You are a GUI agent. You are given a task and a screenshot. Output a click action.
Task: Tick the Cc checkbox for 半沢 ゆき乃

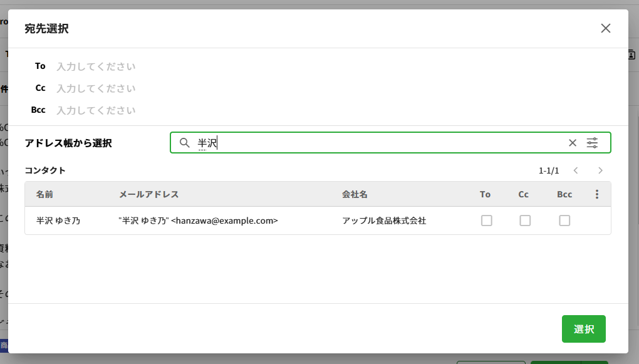click(525, 221)
